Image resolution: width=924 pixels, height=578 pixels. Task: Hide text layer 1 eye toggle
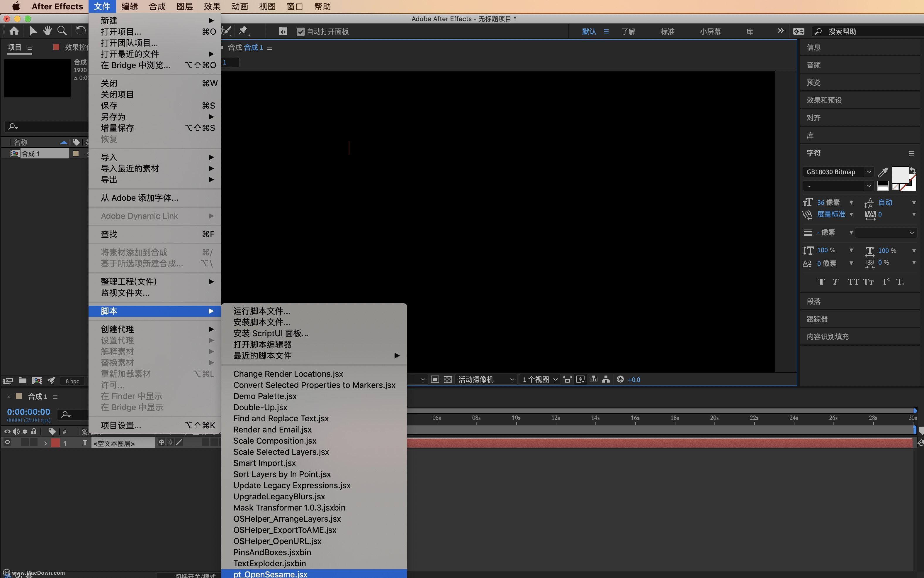(x=7, y=443)
